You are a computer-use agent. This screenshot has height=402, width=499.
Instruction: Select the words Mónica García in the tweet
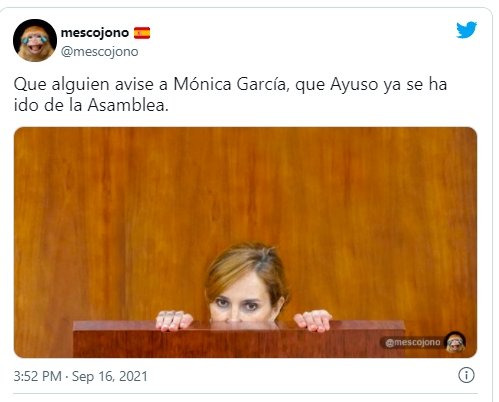(x=229, y=84)
